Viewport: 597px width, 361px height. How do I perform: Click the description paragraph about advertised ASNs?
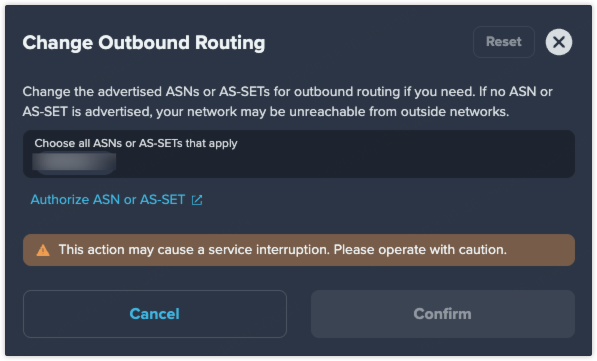[287, 102]
